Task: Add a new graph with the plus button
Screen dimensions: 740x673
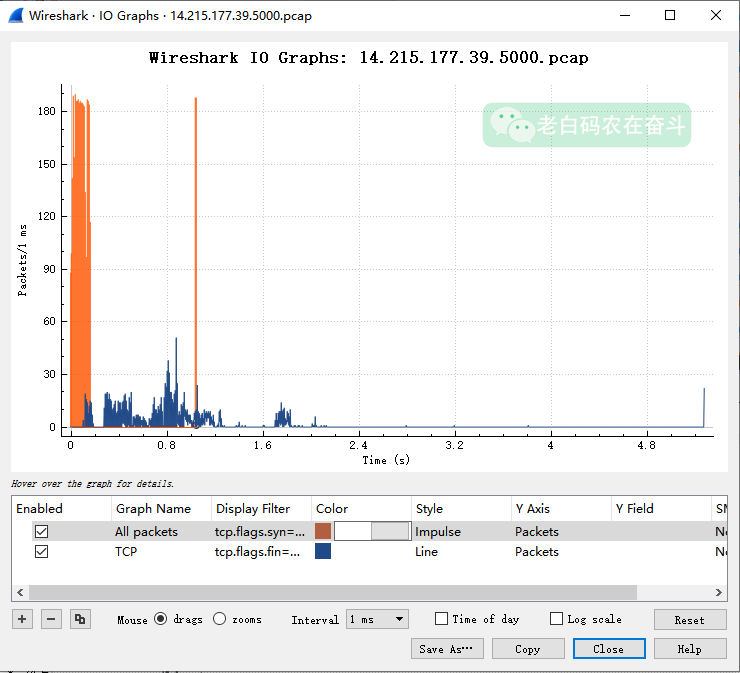Action: coord(22,619)
